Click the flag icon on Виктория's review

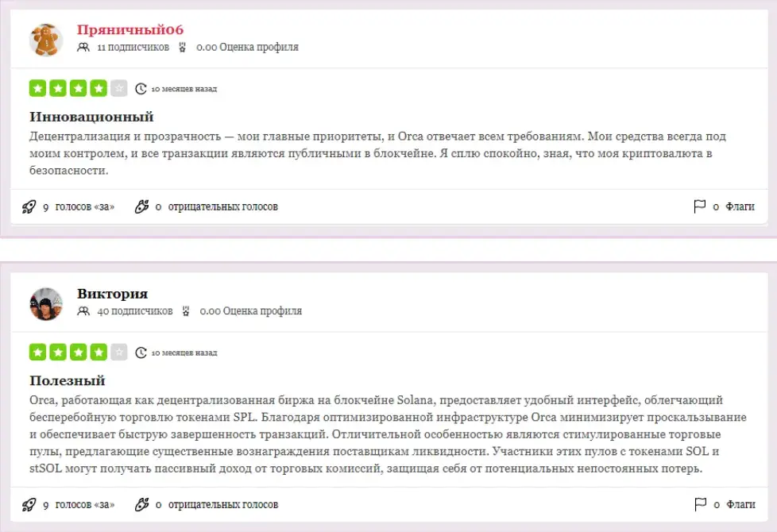700,505
